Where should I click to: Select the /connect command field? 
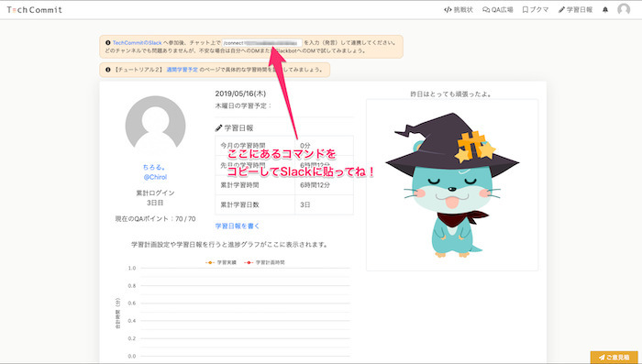coord(262,42)
